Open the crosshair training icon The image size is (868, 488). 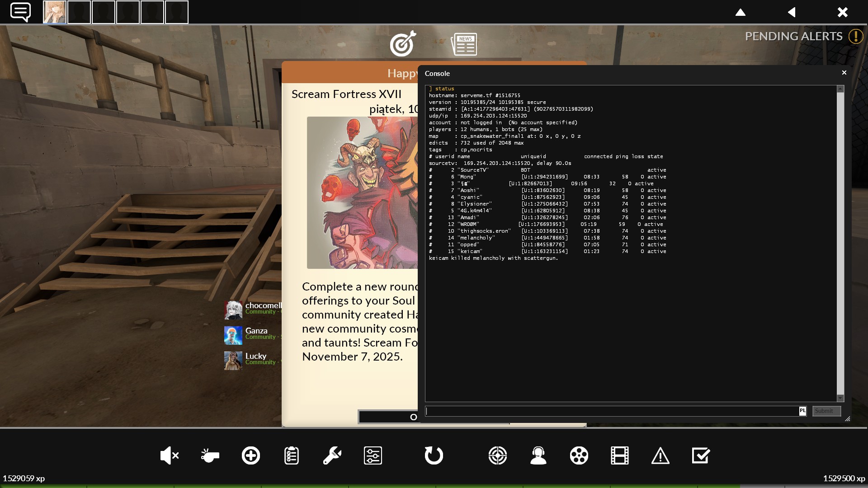(498, 455)
